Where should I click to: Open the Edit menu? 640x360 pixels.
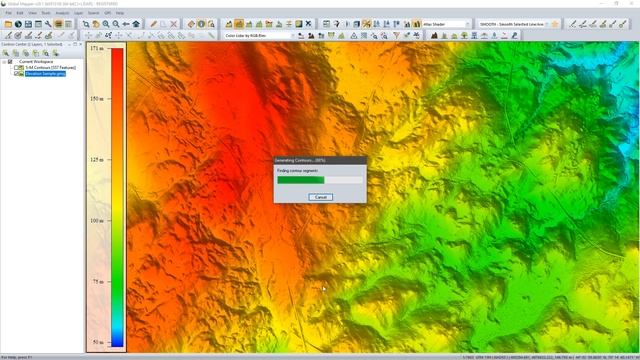point(20,13)
